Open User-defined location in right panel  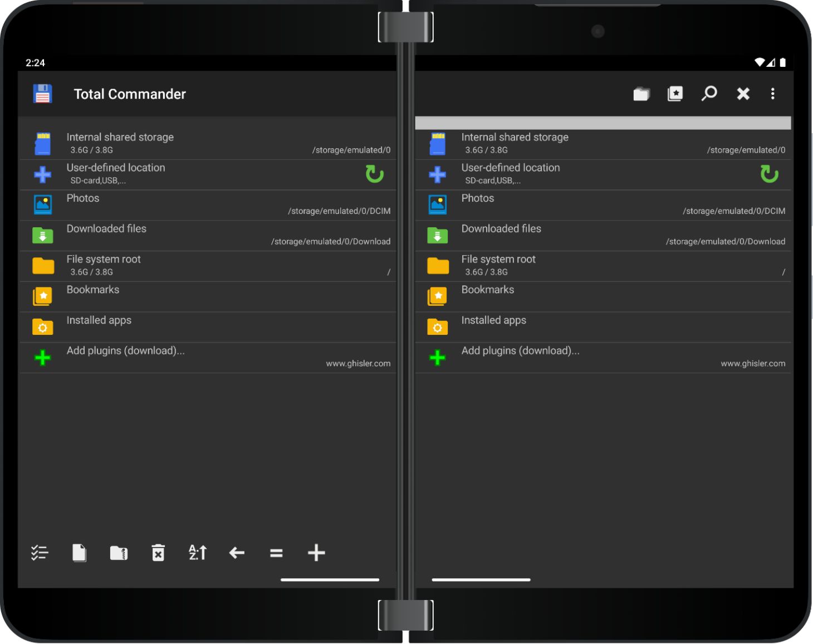pyautogui.click(x=603, y=174)
